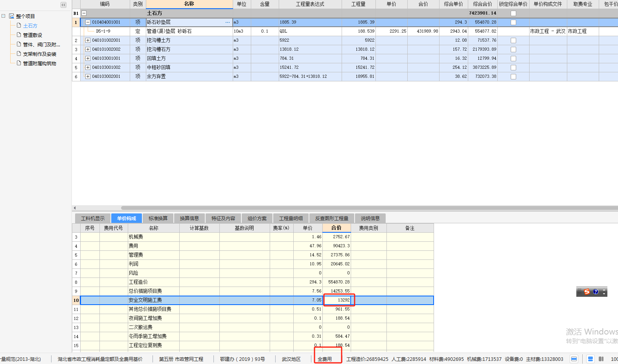Click 第五册 市政管网工程 in status bar

click(x=181, y=359)
